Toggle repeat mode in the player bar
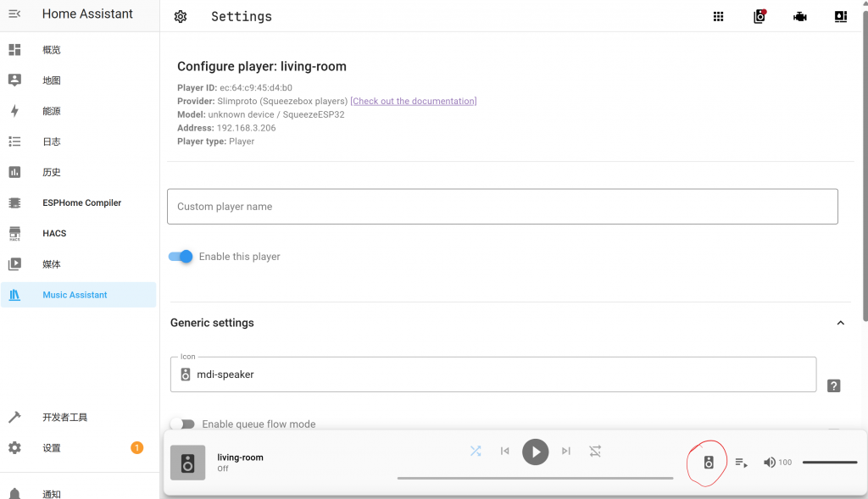This screenshot has height=499, width=868. coord(595,452)
